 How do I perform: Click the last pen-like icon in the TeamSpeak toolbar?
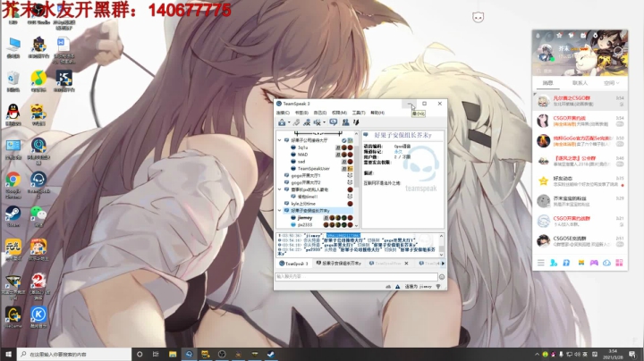[x=356, y=122]
